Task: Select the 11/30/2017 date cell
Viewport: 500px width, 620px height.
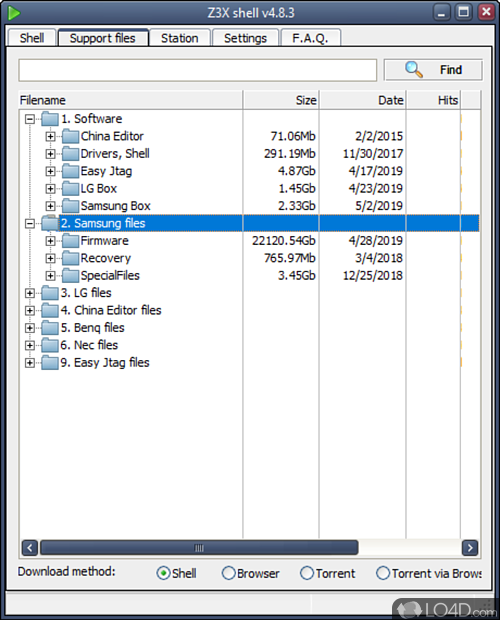Action: (x=373, y=153)
